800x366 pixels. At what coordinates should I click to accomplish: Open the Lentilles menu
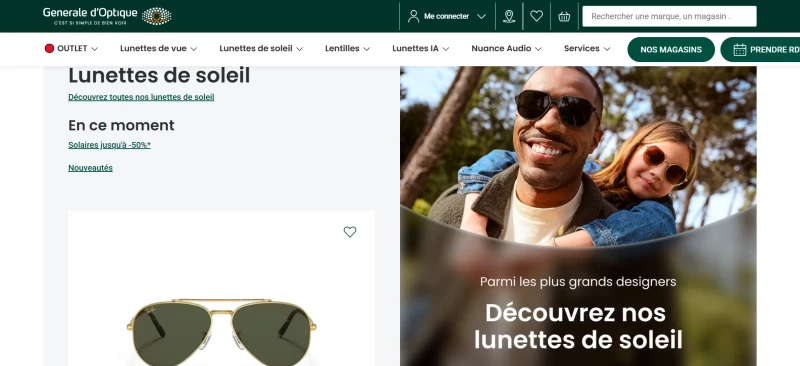(x=342, y=48)
